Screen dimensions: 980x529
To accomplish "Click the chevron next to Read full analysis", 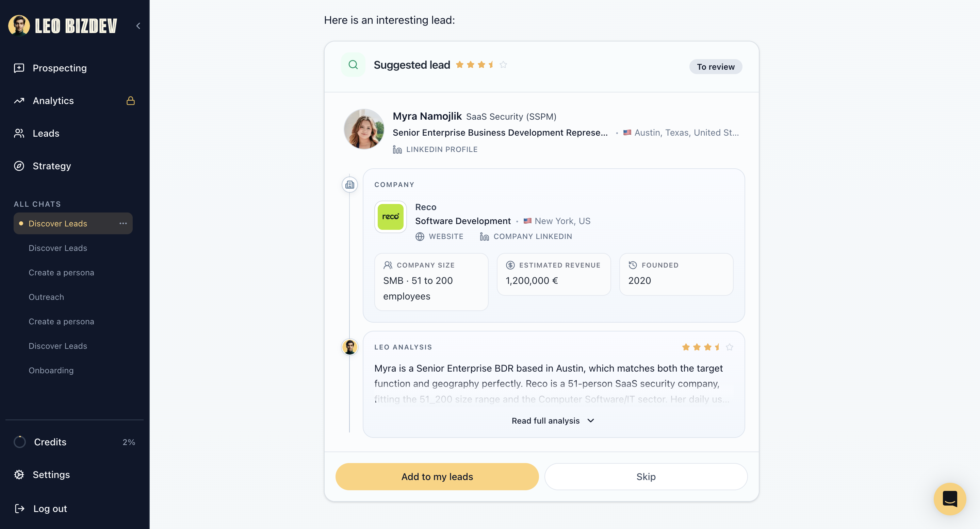I will click(x=590, y=421).
